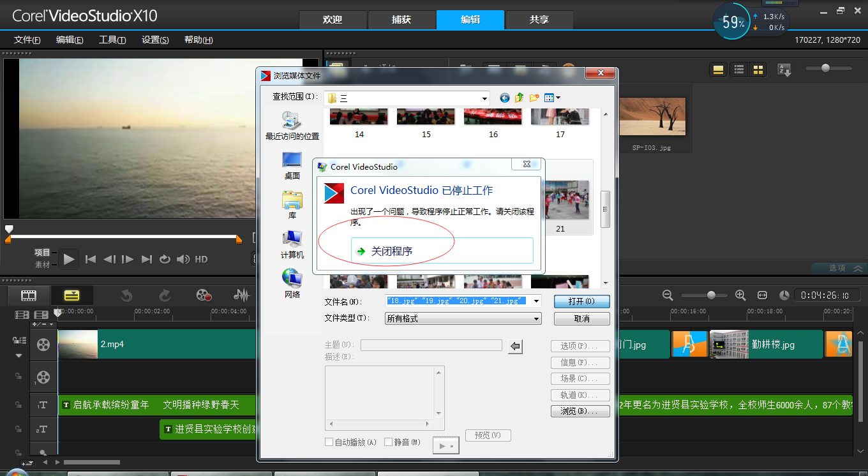Go up one folder level icon
The height and width of the screenshot is (476, 868).
coord(520,98)
